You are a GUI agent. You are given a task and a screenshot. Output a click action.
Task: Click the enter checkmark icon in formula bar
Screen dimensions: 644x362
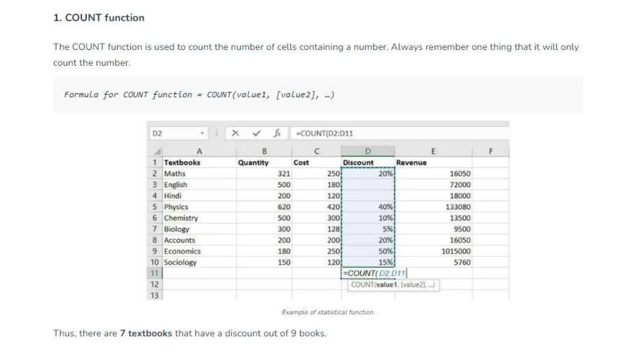click(x=256, y=133)
